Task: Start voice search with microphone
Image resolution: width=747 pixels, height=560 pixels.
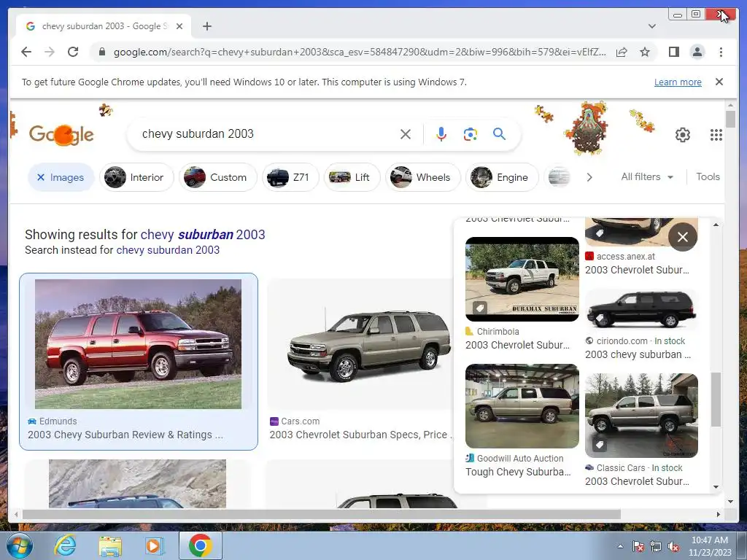Action: point(441,134)
